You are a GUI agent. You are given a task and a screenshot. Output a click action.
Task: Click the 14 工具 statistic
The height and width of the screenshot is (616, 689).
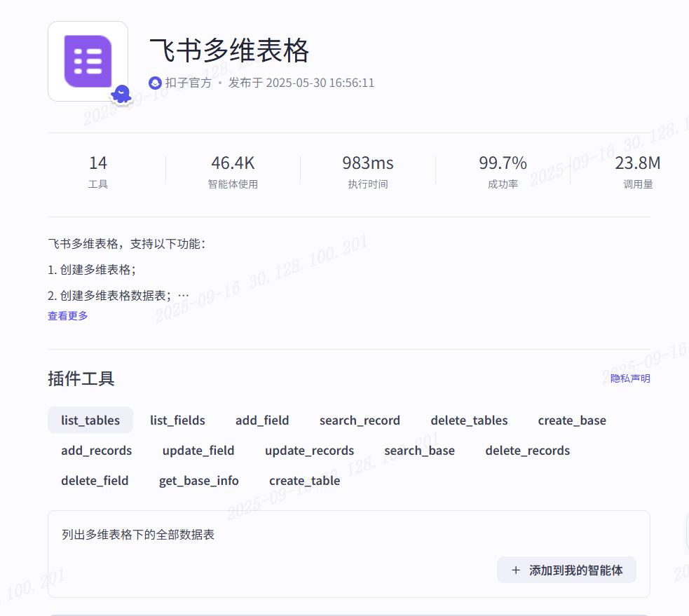(x=98, y=172)
